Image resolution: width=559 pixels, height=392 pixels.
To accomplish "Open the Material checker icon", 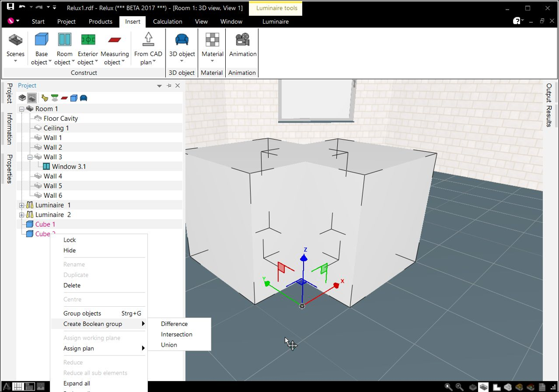I will (212, 39).
